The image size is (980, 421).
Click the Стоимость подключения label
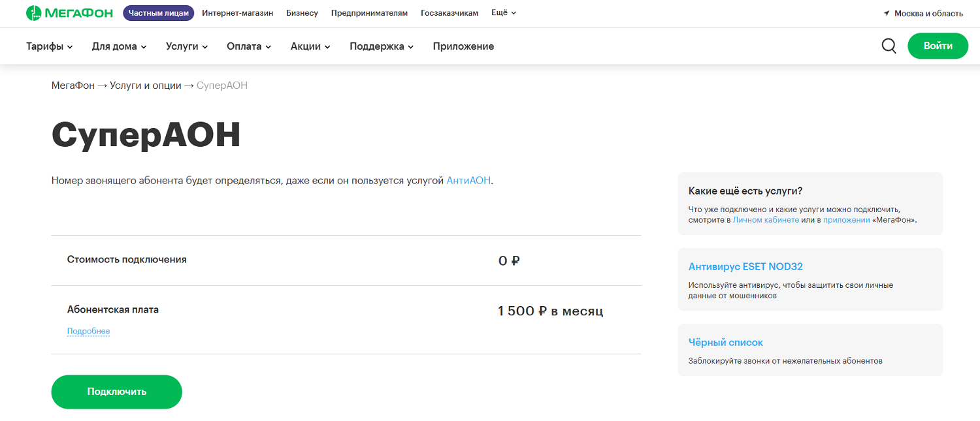(x=127, y=259)
